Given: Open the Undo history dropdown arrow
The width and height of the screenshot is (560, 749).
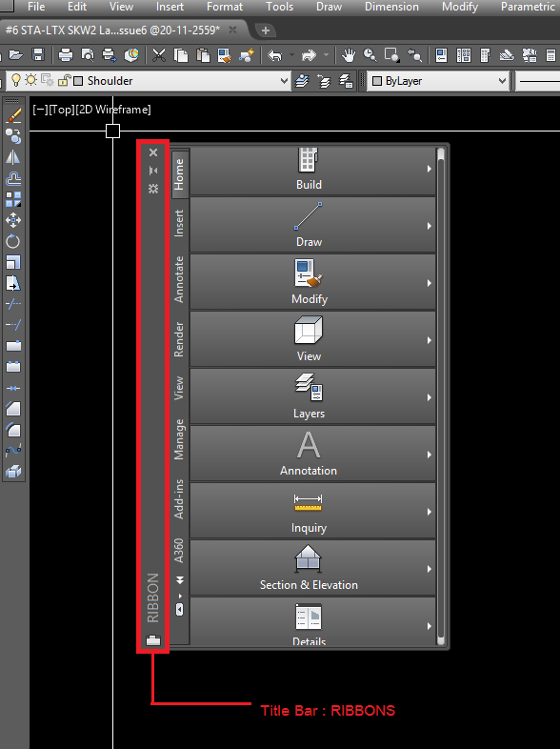Looking at the screenshot, I should 291,55.
